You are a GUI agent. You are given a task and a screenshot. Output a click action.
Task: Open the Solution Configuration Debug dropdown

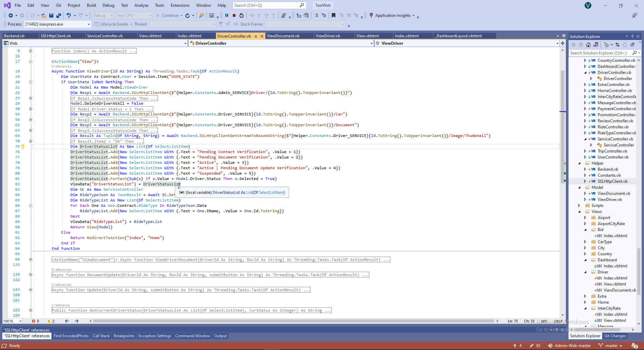pyautogui.click(x=103, y=15)
